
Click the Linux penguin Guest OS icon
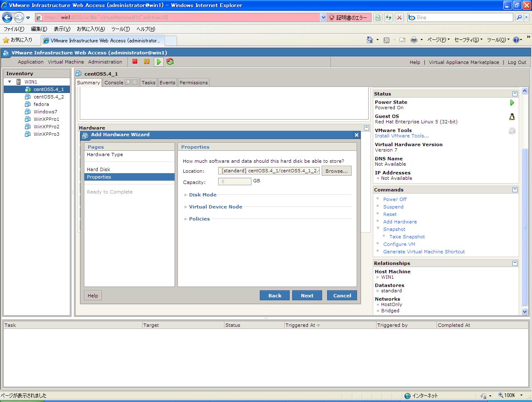click(x=512, y=117)
